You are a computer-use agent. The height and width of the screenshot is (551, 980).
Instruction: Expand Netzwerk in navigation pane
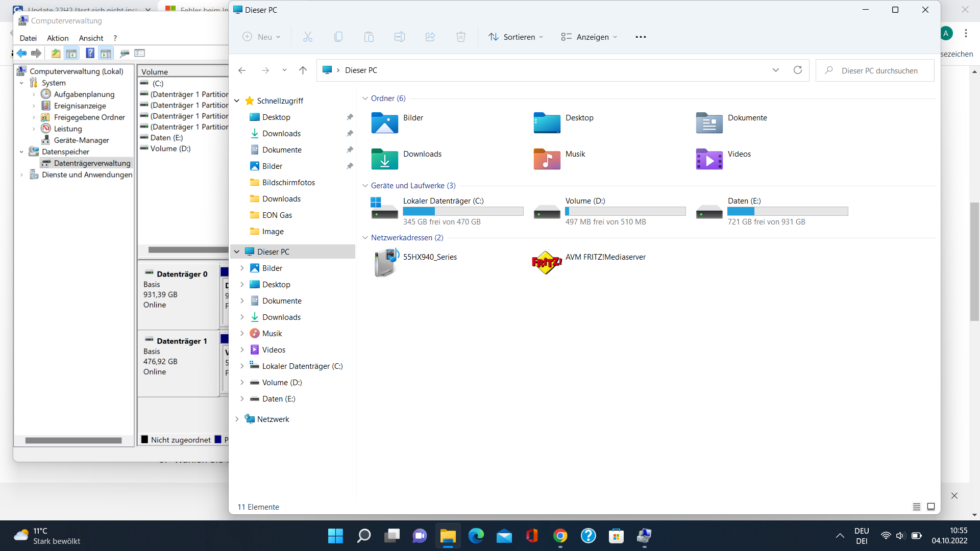coord(237,419)
